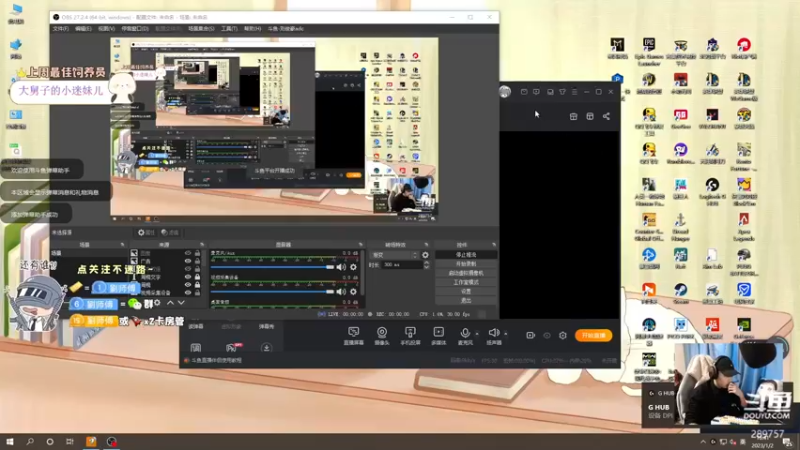The image size is (800, 450).
Task: Move selected source up in OBS
Action: 170,303
